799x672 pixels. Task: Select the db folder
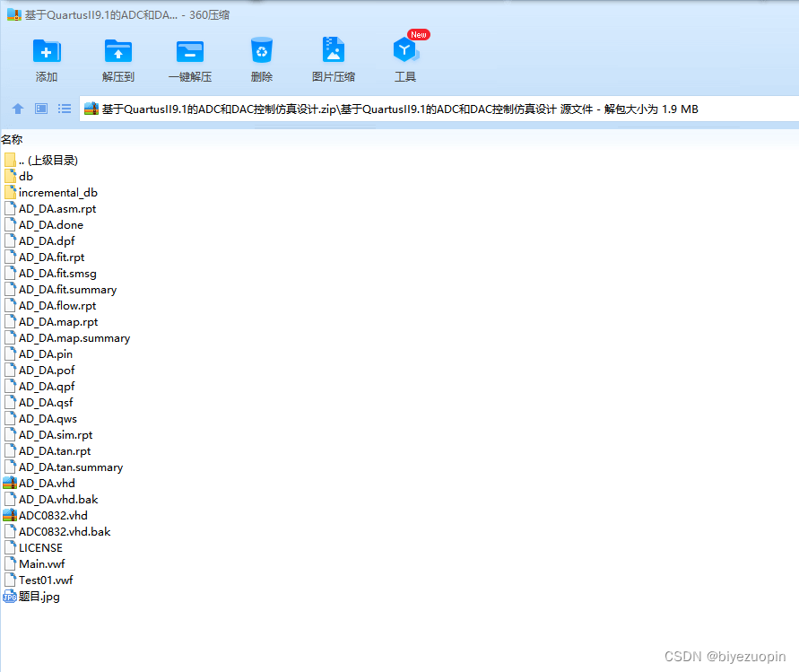coord(18,177)
